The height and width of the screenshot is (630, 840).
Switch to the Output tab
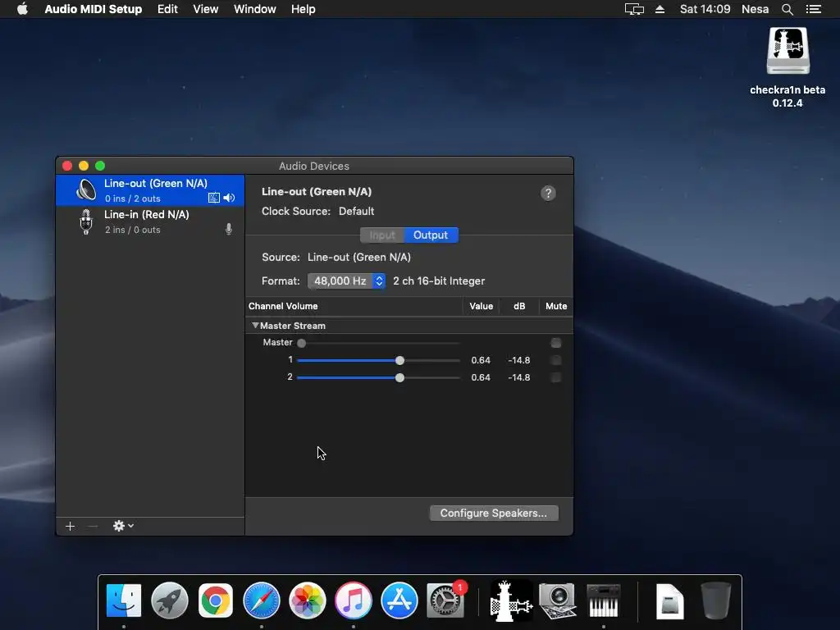(431, 235)
